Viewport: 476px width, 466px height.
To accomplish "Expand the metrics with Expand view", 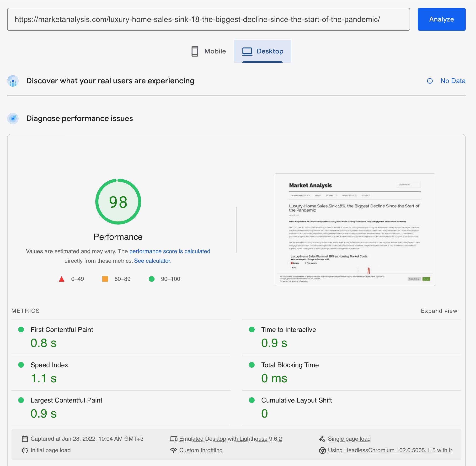I will [439, 311].
